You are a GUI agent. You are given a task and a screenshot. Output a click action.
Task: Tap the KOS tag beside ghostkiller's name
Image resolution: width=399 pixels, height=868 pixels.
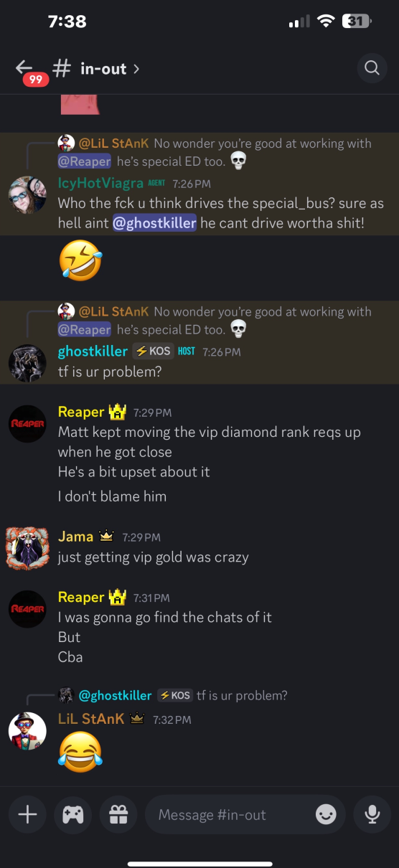pos(153,352)
